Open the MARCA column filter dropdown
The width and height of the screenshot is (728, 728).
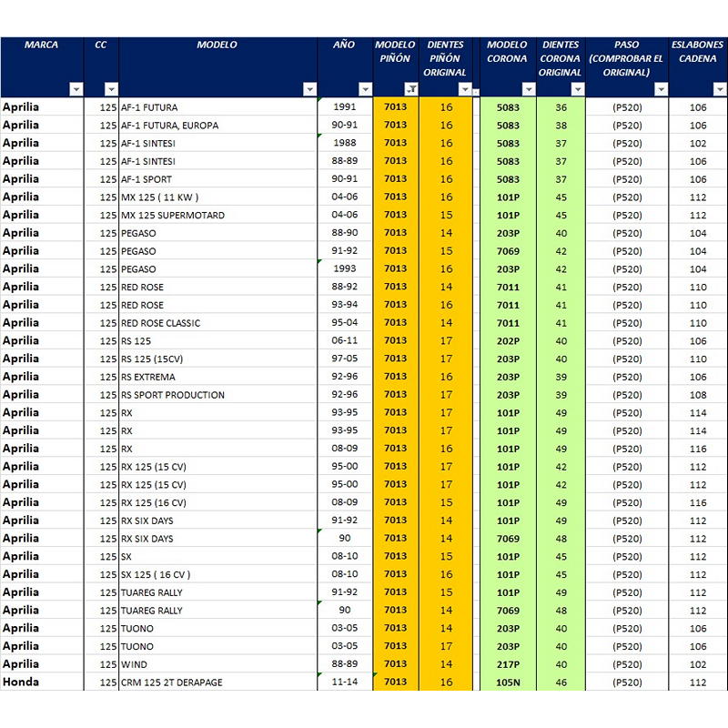[76, 88]
